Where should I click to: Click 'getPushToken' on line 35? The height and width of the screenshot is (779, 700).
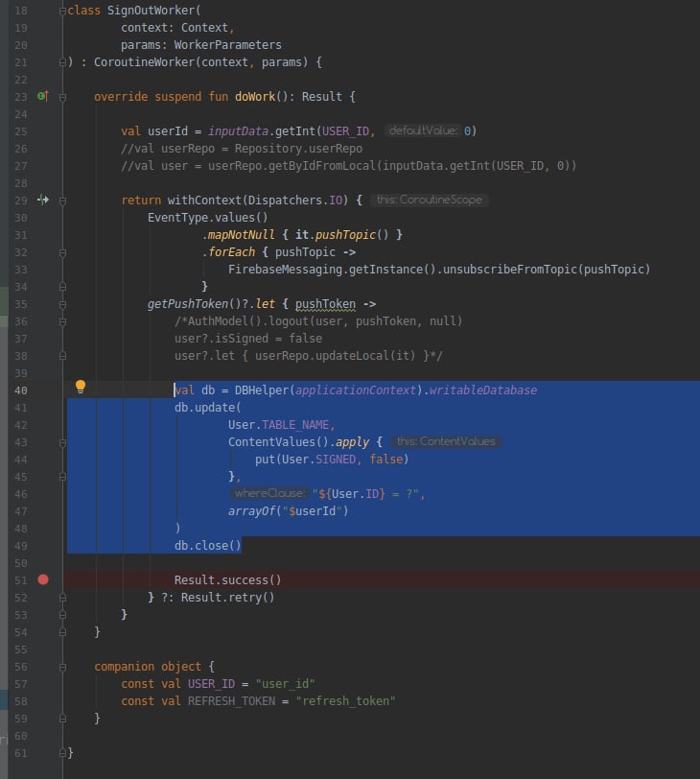point(188,304)
